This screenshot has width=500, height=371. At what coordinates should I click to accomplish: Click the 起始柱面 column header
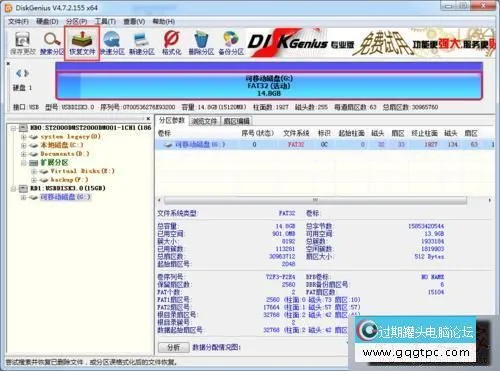pyautogui.click(x=351, y=133)
